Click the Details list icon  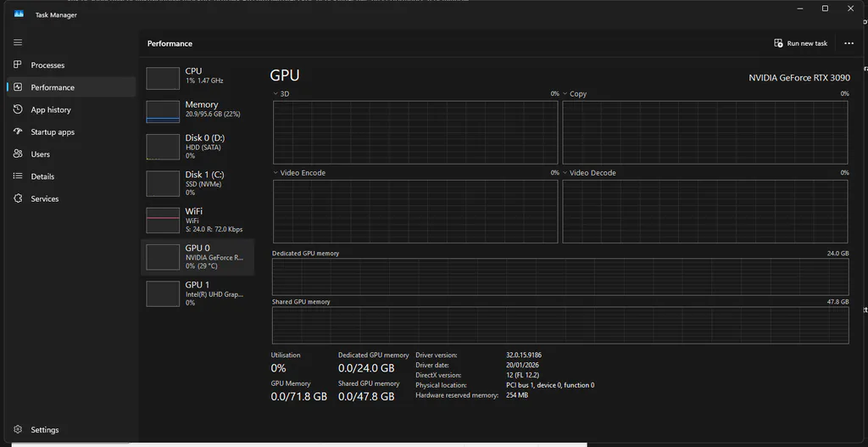(18, 176)
